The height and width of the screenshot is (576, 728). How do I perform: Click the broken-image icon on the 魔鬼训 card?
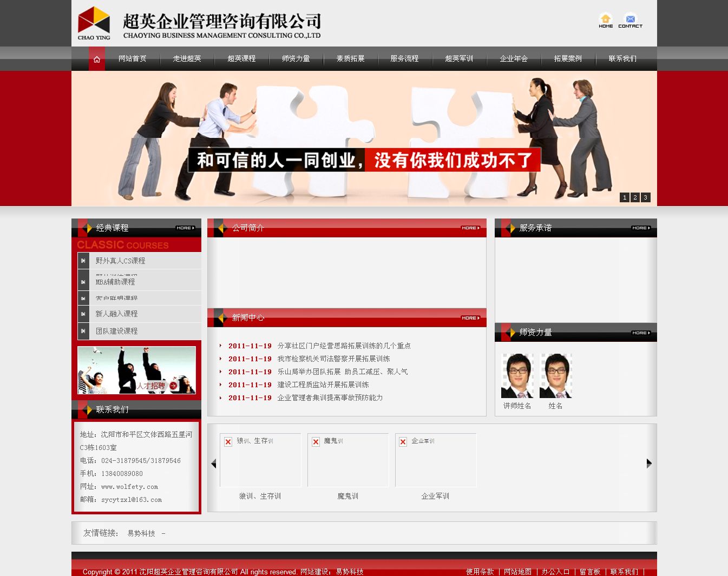coord(316,442)
